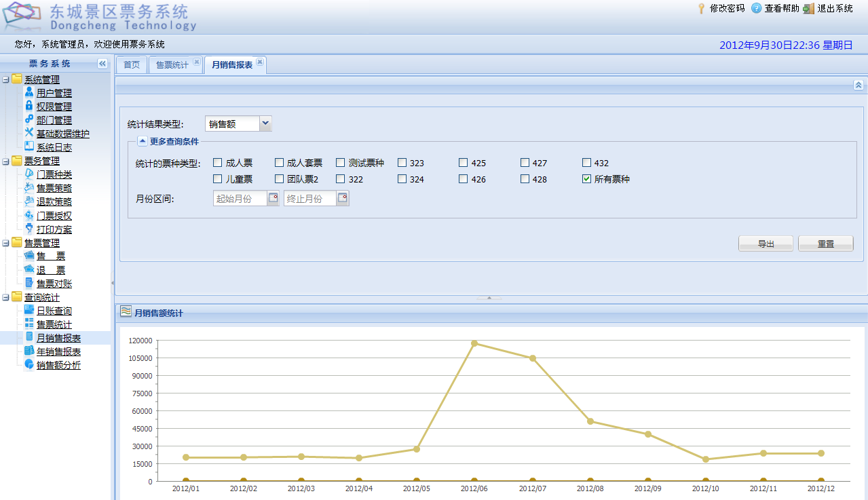This screenshot has width=868, height=500.
Task: Tick the 432 ticket type checkbox
Action: point(587,163)
